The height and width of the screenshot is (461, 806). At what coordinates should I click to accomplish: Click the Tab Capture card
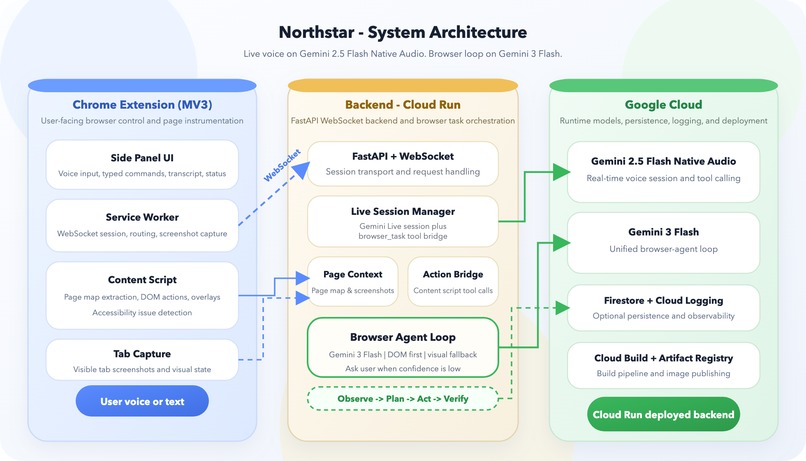142,360
